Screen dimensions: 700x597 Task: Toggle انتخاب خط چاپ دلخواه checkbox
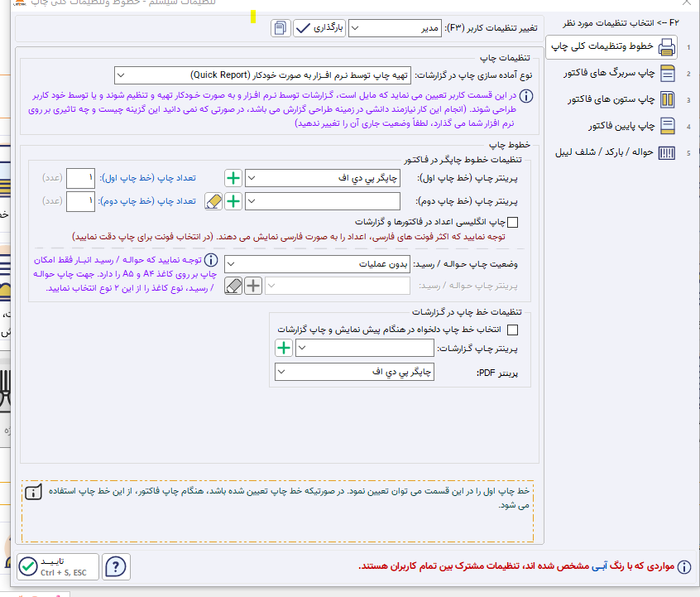click(x=513, y=330)
